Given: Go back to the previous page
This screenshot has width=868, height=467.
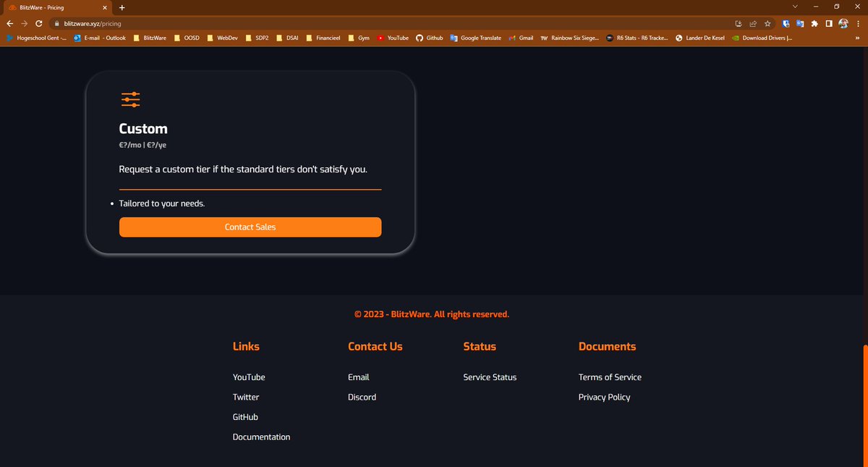Looking at the screenshot, I should click(x=9, y=23).
